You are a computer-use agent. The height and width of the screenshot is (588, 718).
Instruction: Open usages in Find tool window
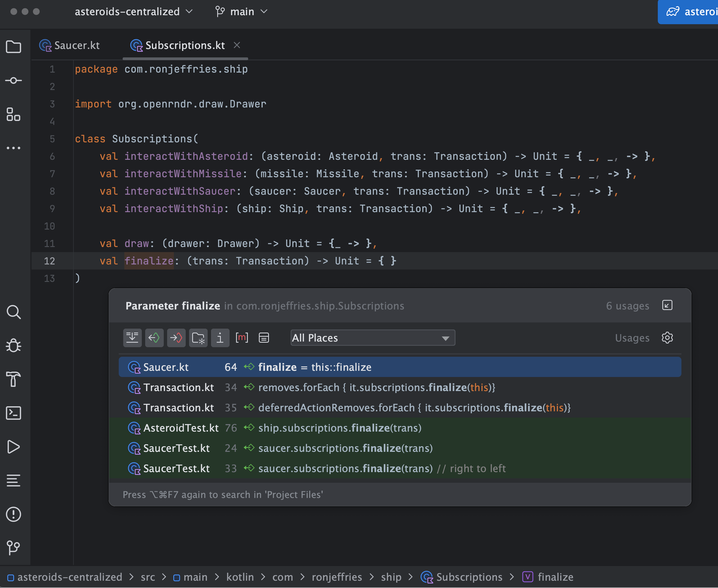pyautogui.click(x=667, y=306)
